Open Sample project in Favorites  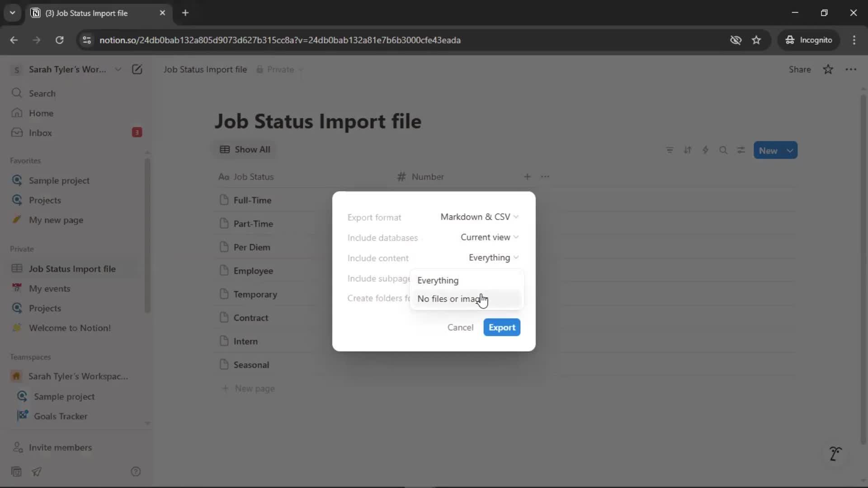coord(77,180)
